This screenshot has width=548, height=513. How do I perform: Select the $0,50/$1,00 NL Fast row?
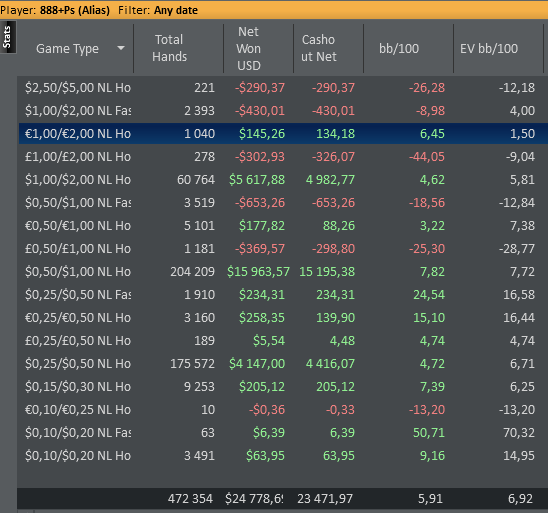point(283,203)
